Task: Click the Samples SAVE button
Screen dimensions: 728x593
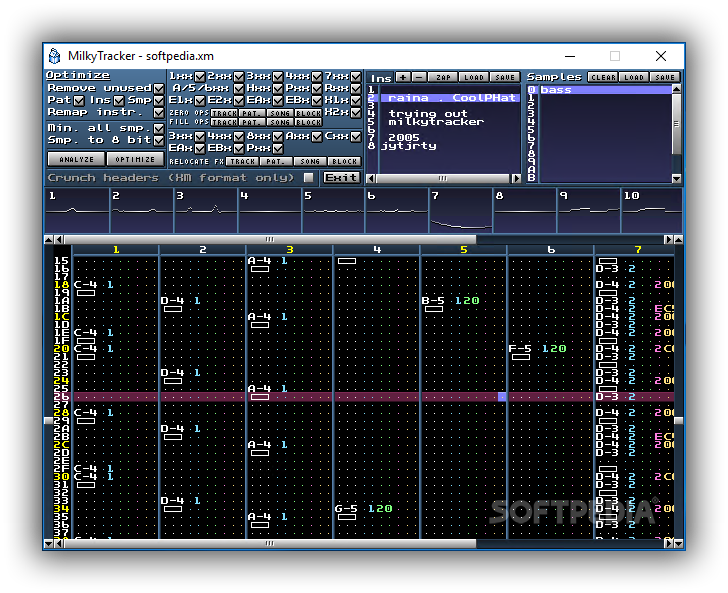Action: (x=665, y=77)
